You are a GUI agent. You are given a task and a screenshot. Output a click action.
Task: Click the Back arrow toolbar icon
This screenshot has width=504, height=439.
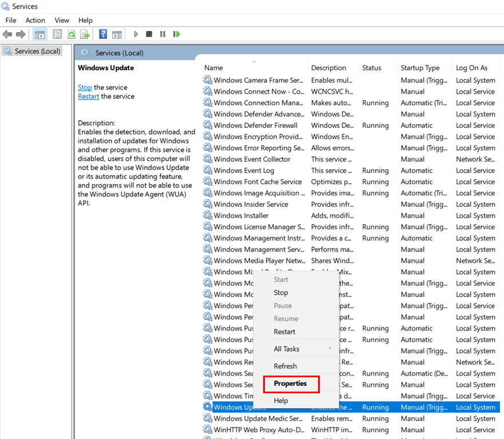(x=7, y=34)
